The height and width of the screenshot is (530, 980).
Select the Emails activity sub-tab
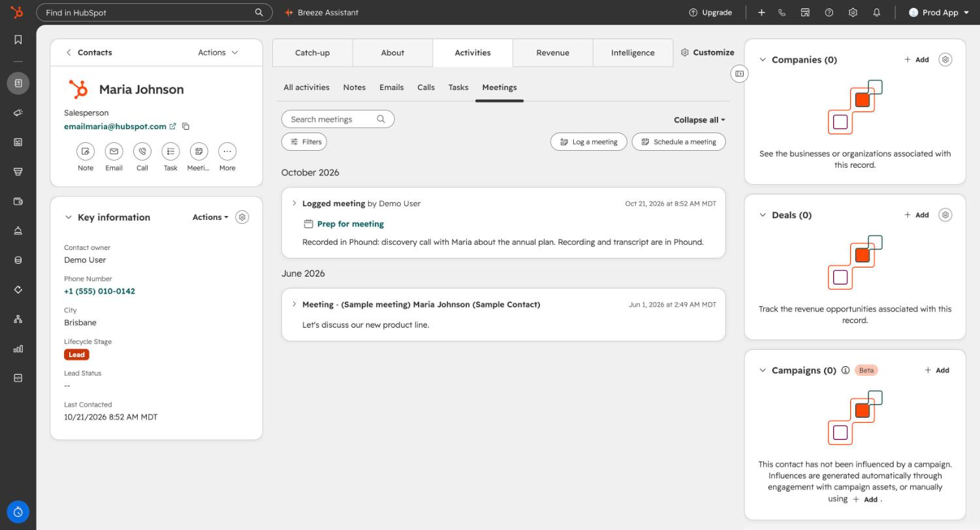(392, 87)
